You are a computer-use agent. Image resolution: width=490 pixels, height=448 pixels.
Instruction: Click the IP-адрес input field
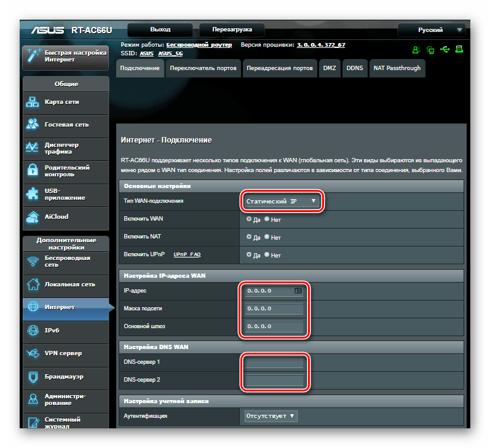274,291
